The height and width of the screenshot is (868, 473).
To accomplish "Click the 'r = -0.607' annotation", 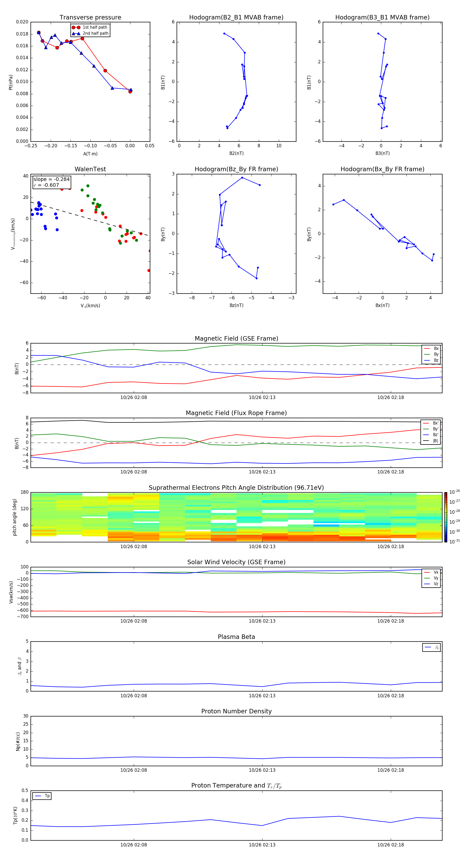I will 47,185.
